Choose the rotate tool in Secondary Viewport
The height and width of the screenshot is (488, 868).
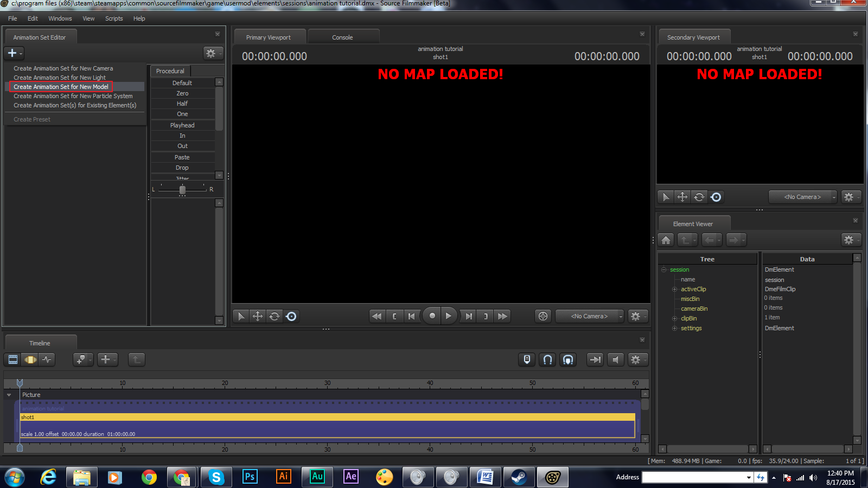pyautogui.click(x=699, y=197)
